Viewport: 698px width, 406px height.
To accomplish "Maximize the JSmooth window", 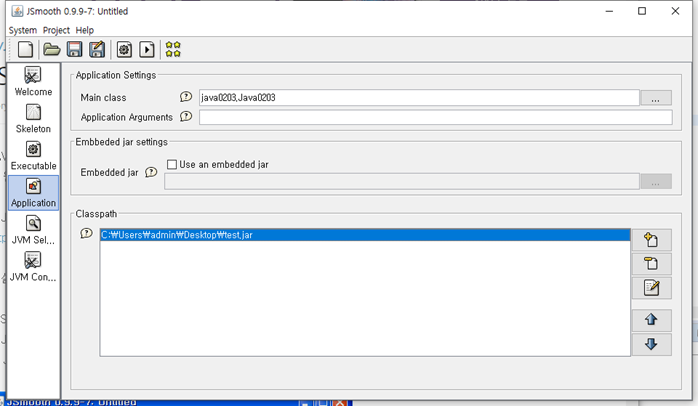I will click(x=642, y=11).
